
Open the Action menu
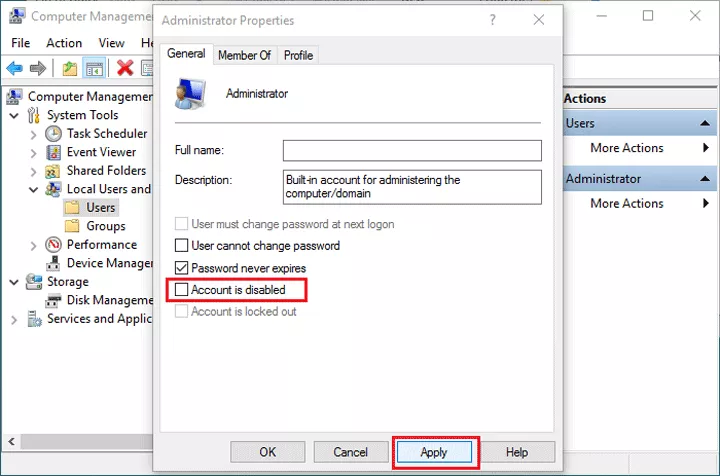[64, 43]
